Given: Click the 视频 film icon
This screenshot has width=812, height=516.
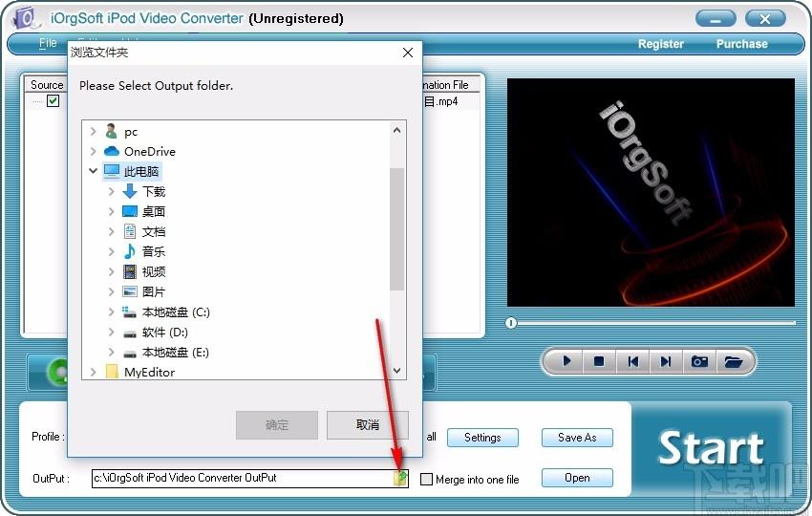Looking at the screenshot, I should (x=130, y=271).
